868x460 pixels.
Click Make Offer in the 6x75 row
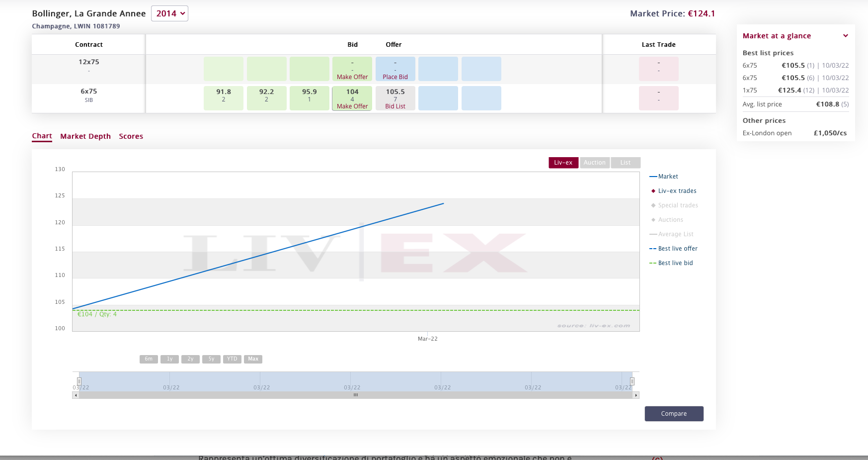352,106
